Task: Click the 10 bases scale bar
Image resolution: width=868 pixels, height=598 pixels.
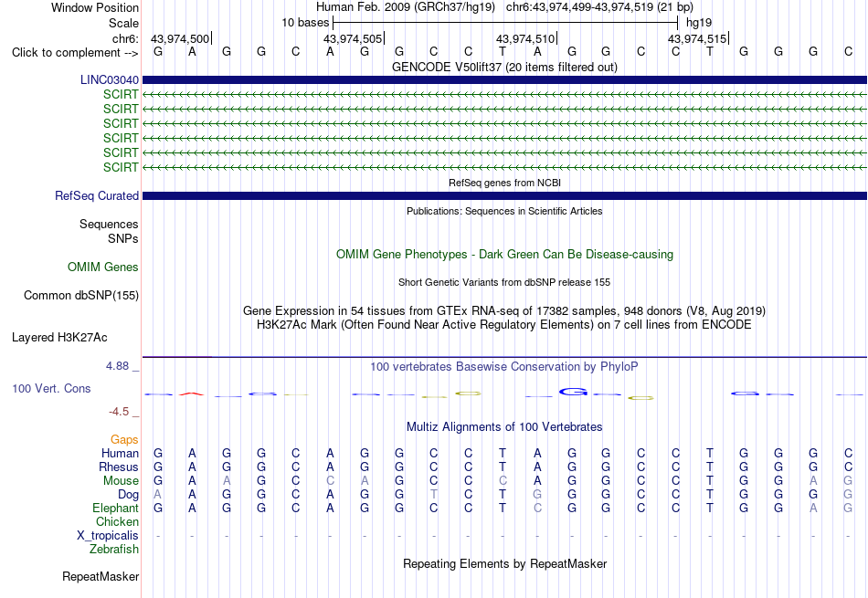Action: pos(505,23)
